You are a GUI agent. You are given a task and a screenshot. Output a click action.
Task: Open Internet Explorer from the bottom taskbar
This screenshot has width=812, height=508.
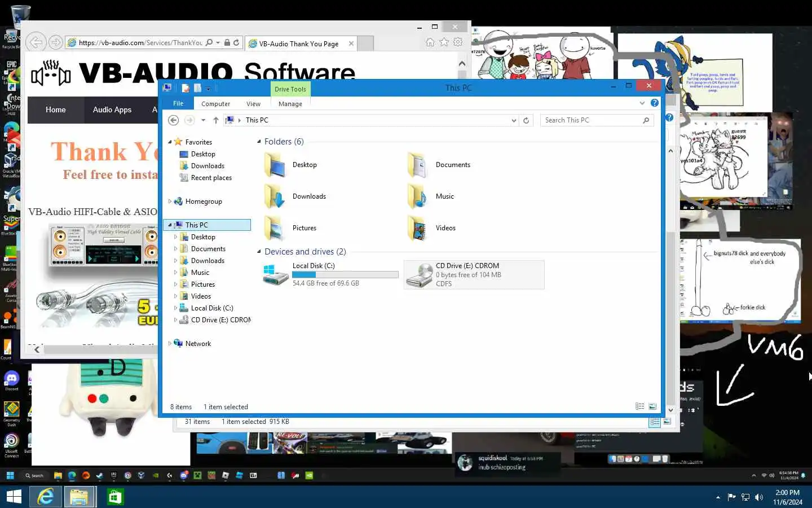click(46, 497)
